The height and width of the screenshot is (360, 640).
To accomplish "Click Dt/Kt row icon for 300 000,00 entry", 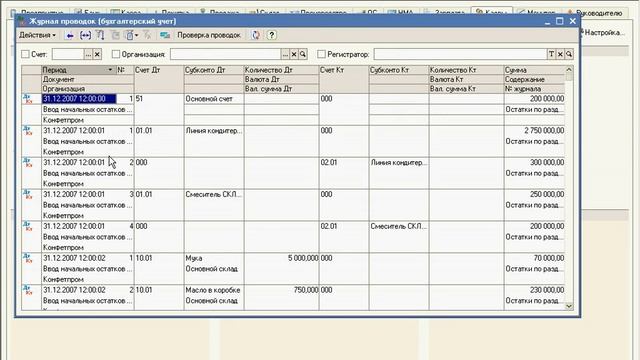I will coord(28,162).
